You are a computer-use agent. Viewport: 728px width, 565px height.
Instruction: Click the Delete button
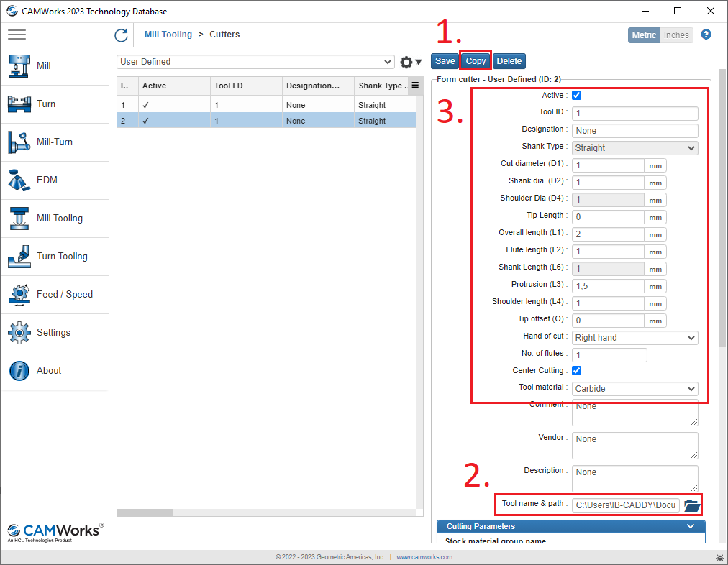tap(509, 61)
